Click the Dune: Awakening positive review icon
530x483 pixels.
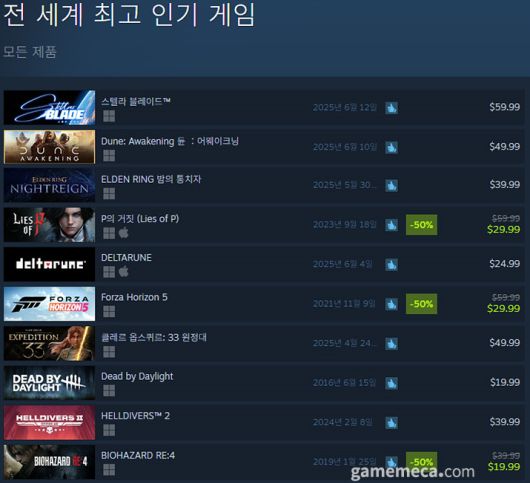click(x=391, y=147)
